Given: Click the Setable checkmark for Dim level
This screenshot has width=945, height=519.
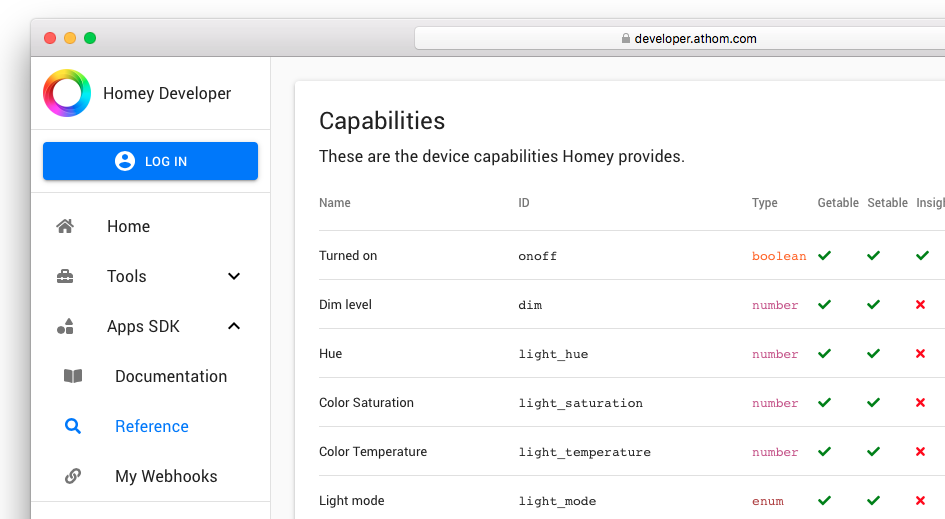Looking at the screenshot, I should pos(873,305).
